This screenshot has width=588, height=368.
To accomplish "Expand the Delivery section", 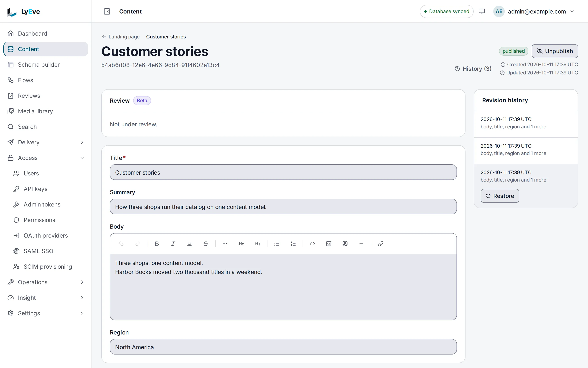I will tap(46, 142).
